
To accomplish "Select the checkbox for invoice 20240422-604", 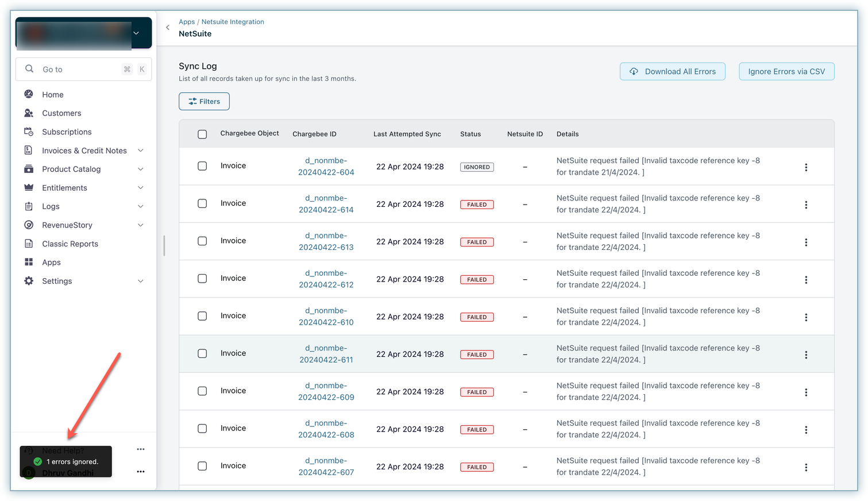I will point(202,166).
